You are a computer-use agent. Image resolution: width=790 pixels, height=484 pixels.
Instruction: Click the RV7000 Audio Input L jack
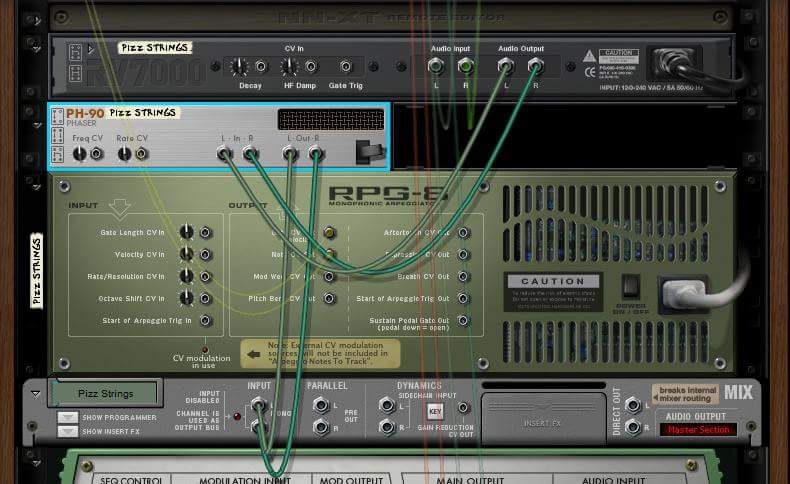coord(436,66)
